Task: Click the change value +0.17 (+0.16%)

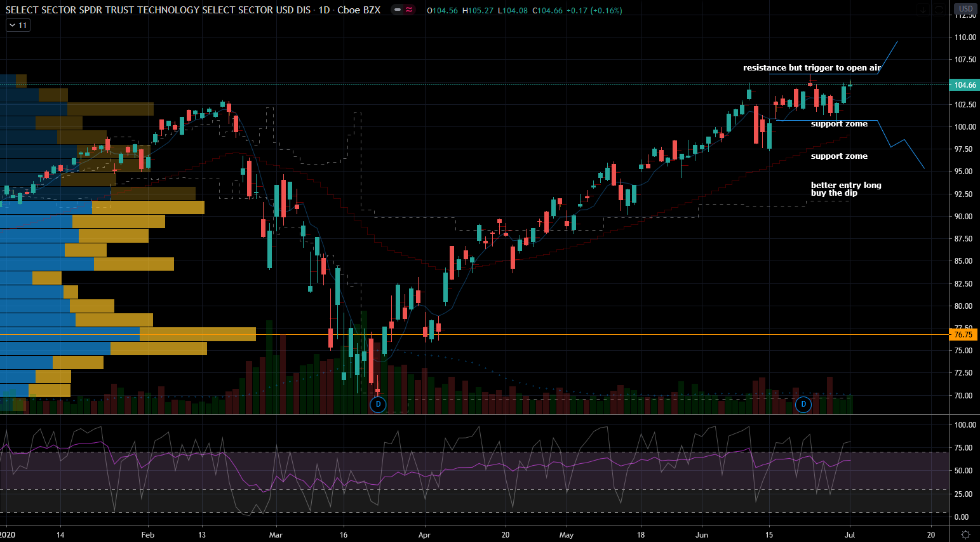Action: [x=594, y=11]
